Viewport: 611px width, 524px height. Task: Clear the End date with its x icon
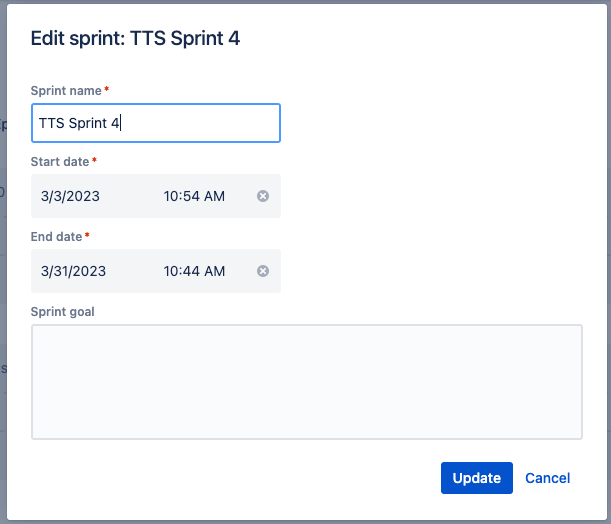263,271
